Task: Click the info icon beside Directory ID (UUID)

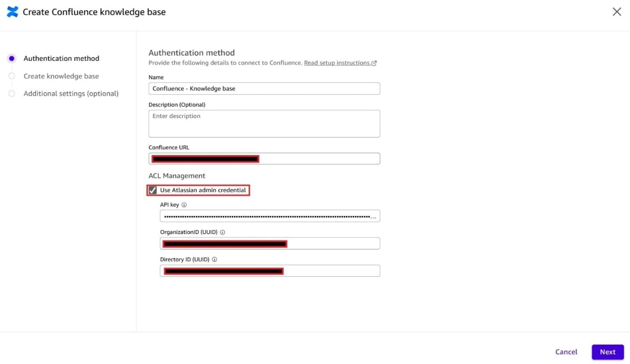Action: 215,259
